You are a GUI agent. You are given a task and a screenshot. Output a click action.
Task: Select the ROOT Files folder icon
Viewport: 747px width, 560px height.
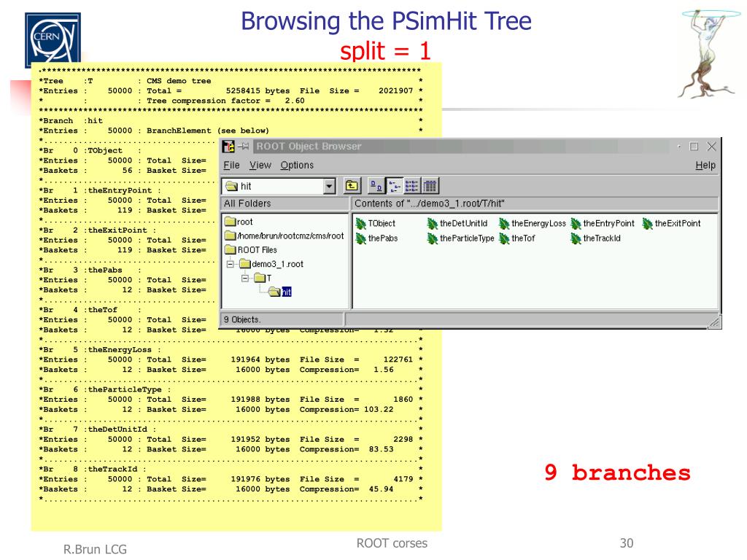click(231, 249)
